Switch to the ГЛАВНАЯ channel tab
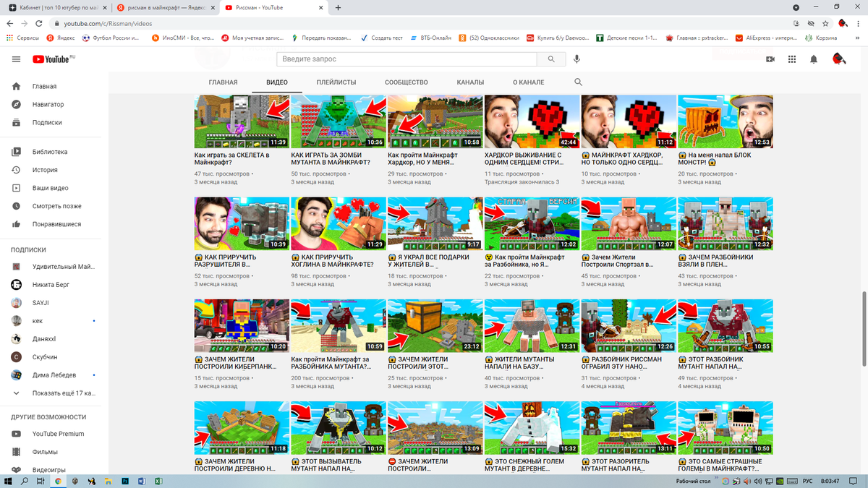The height and width of the screenshot is (488, 868). (223, 82)
